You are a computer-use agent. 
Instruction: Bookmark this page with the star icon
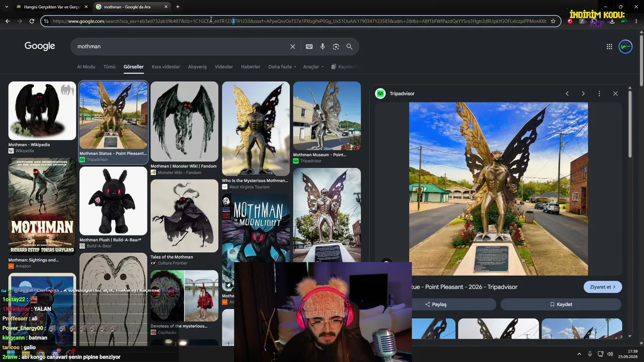[553, 21]
